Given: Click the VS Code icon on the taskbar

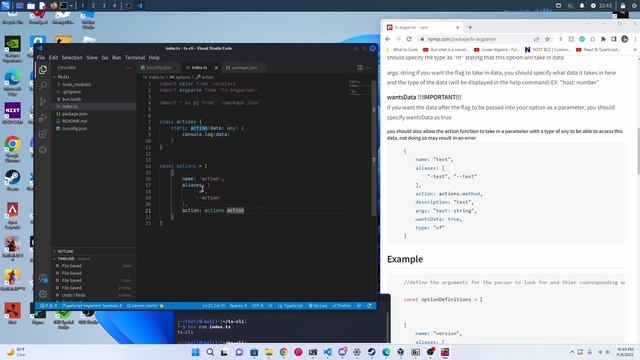Looking at the screenshot, I should (327, 352).
